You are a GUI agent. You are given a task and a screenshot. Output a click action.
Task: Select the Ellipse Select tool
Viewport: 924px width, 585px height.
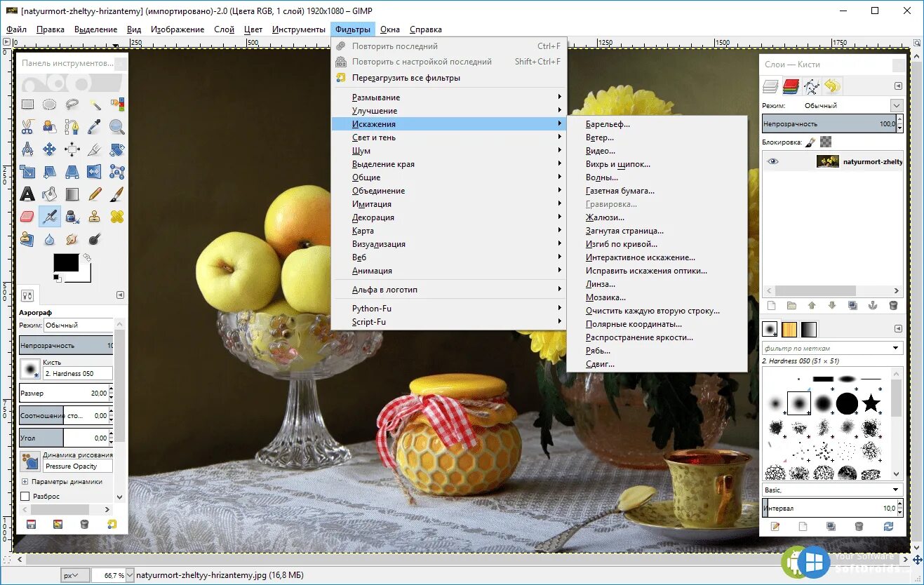click(50, 105)
